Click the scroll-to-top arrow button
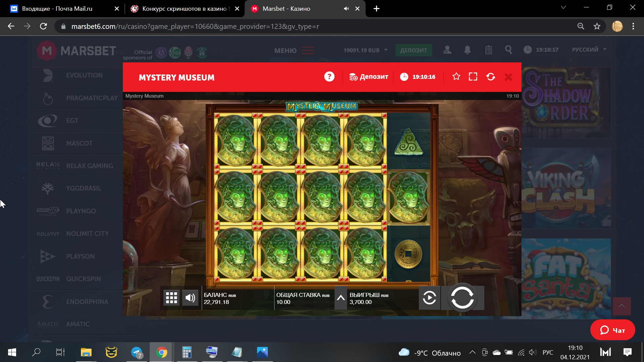 [622, 306]
